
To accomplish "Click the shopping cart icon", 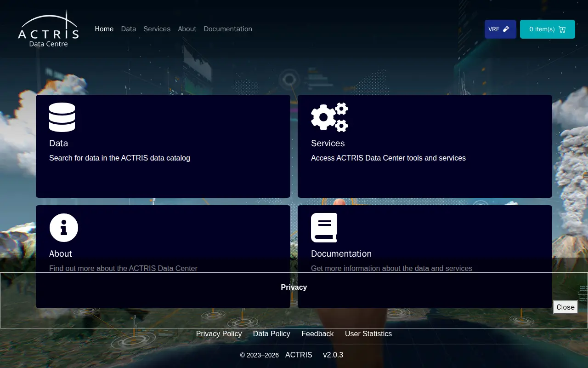I will (x=562, y=29).
